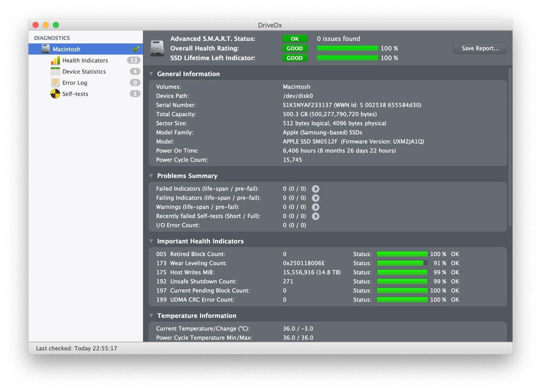Click the Model Family Apple (Samsung-based) SSDs value
This screenshot has height=392, width=541.
322,132
